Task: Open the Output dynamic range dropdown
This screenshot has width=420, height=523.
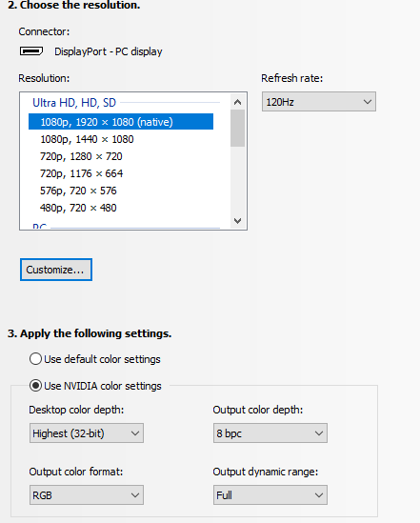Action: [x=270, y=495]
